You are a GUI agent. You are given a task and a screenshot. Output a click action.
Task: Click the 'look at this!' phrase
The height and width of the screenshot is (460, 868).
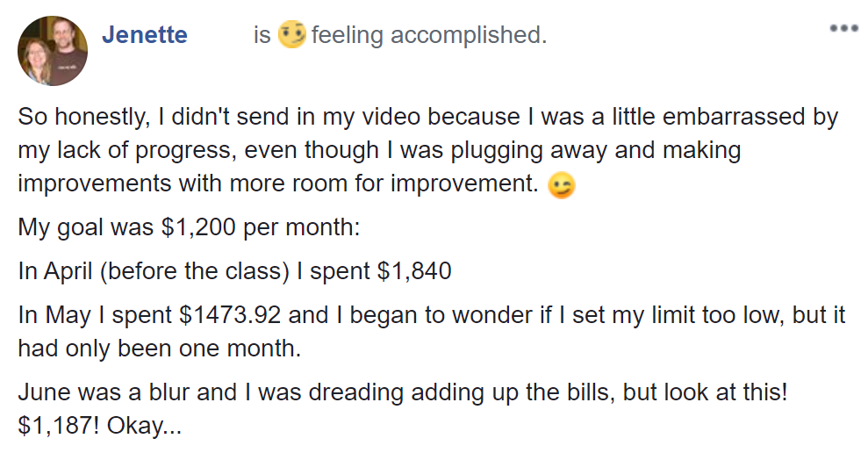721,392
